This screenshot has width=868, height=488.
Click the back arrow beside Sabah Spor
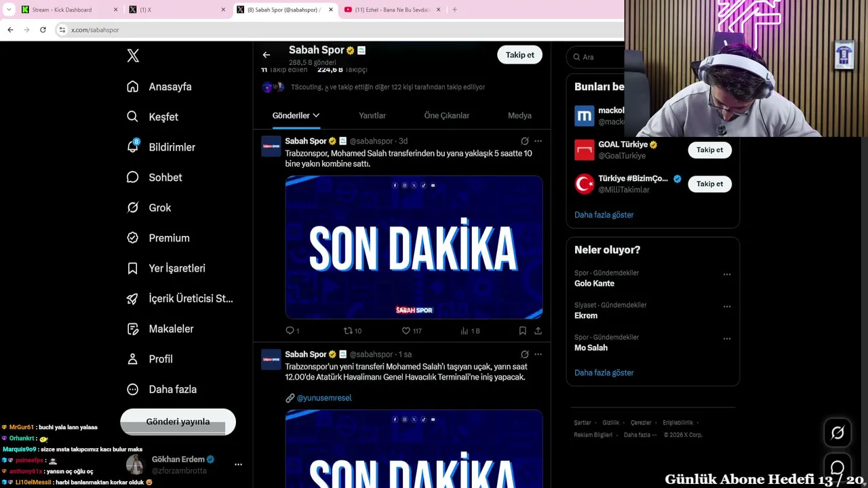(267, 55)
